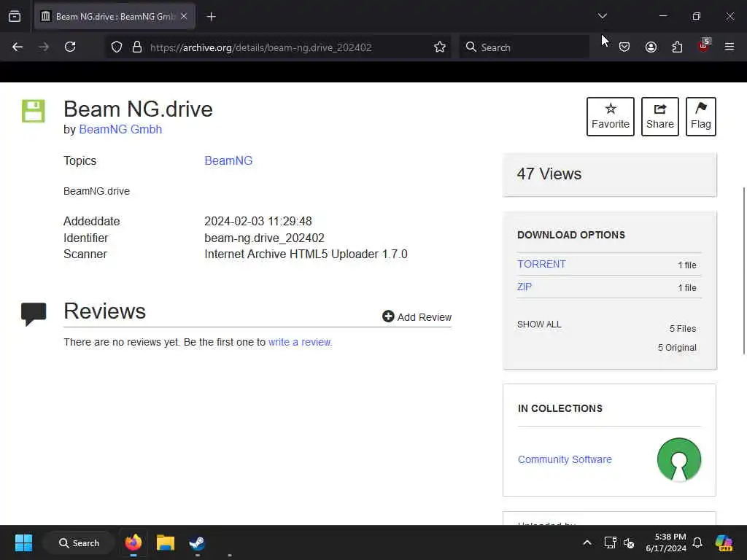Screen dimensions: 747x560
Task: Close the Beam NG.drive tab
Action: tap(184, 16)
